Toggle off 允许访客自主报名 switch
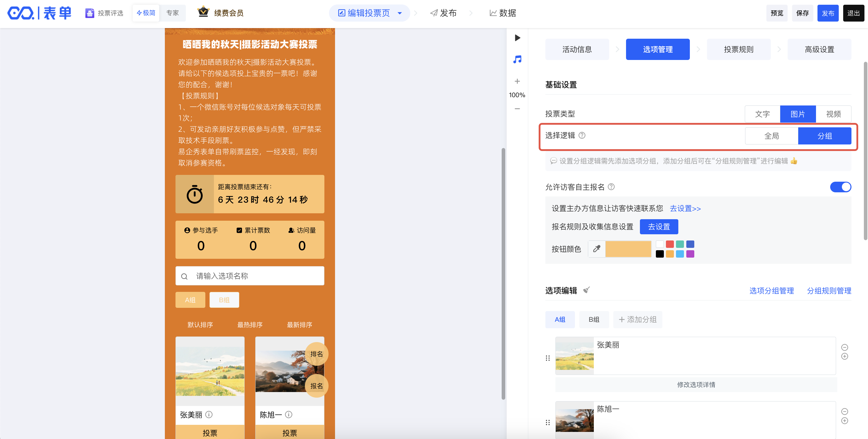 [x=840, y=187]
